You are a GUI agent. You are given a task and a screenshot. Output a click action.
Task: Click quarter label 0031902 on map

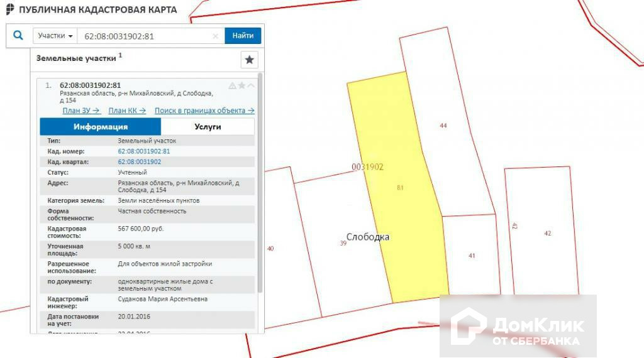click(x=367, y=167)
